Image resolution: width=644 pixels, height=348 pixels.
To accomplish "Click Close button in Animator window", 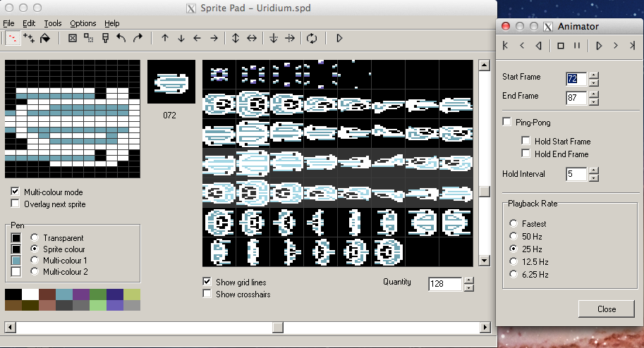I will click(606, 309).
